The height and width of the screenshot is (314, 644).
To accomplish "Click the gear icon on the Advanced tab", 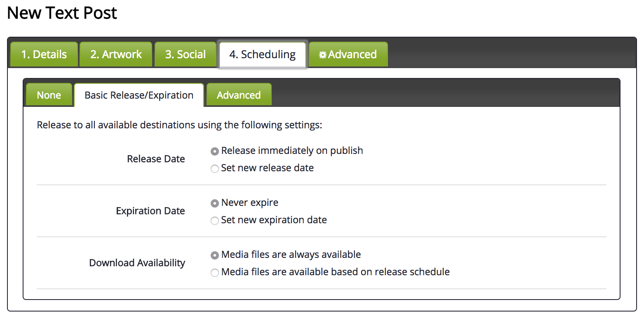I will pos(323,55).
